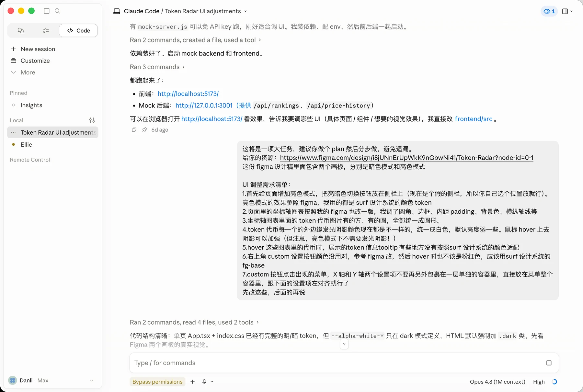
Task: Toggle Bypass permissions mode
Action: pos(157,382)
